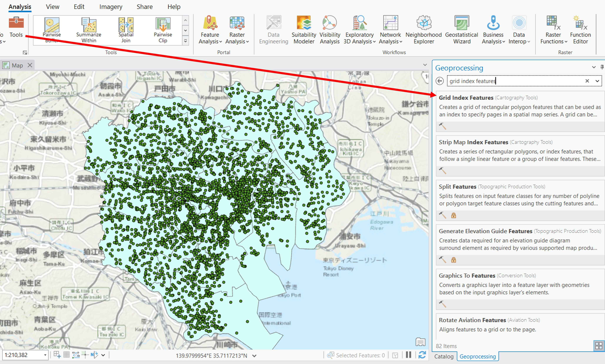Switch to the Catalog pane tab

pos(444,356)
